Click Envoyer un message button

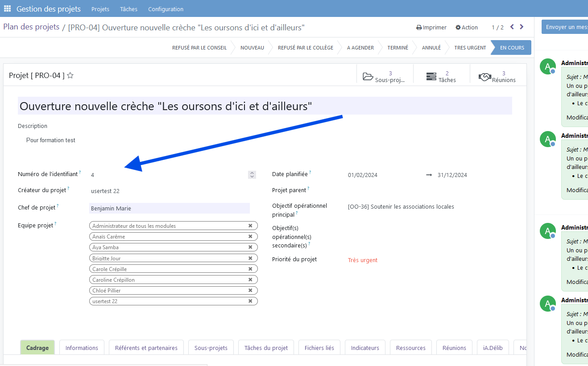565,27
